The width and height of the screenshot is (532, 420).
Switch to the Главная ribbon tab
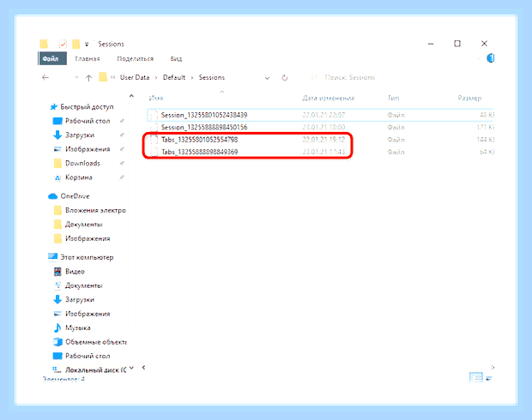88,58
